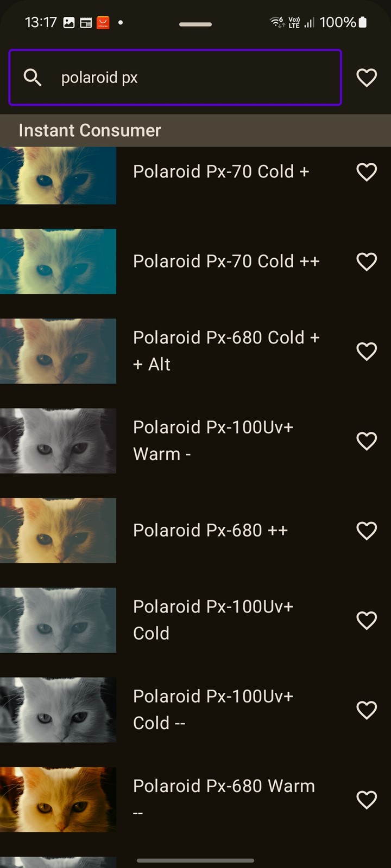Favorite Polaroid Px-70 Cold + filter
Screen dimensions: 391x868
pos(367,172)
